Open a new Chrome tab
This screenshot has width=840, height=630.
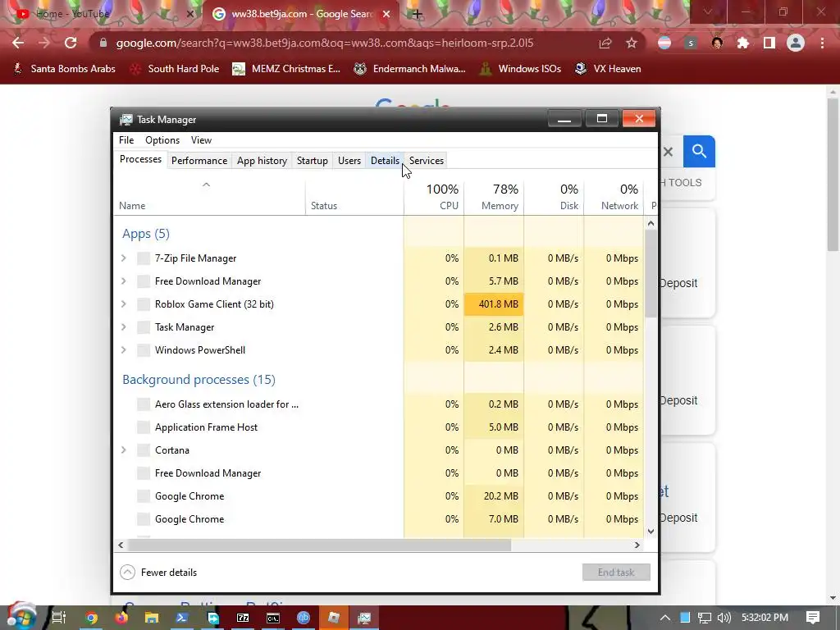point(418,14)
